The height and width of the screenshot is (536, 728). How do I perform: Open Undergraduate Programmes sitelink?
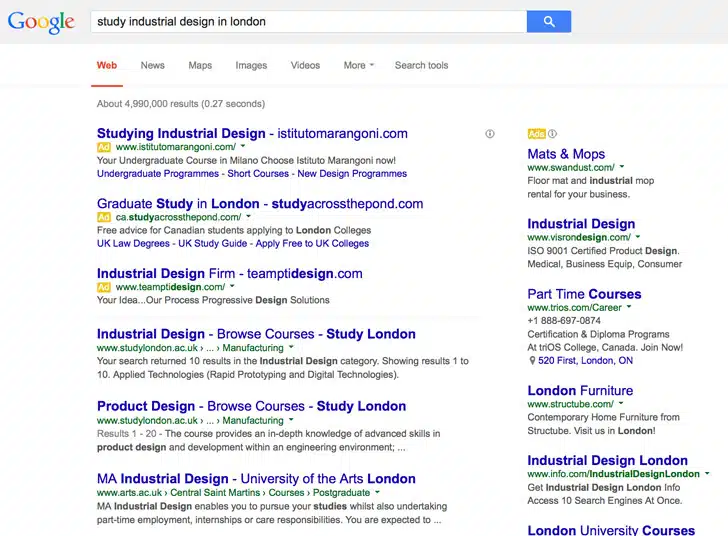(158, 174)
